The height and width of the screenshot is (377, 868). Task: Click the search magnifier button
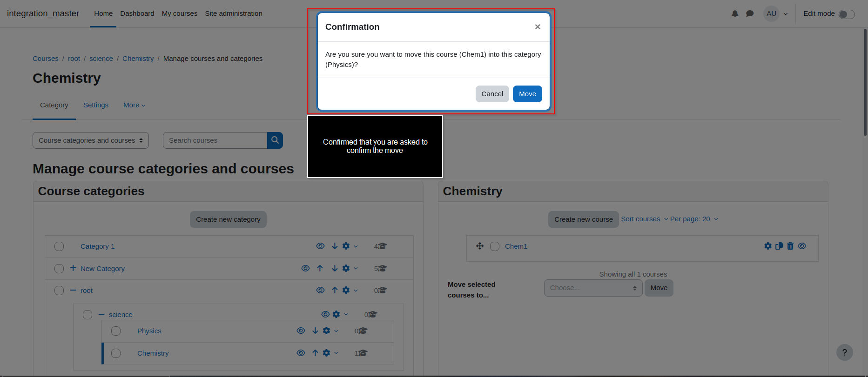pos(275,140)
